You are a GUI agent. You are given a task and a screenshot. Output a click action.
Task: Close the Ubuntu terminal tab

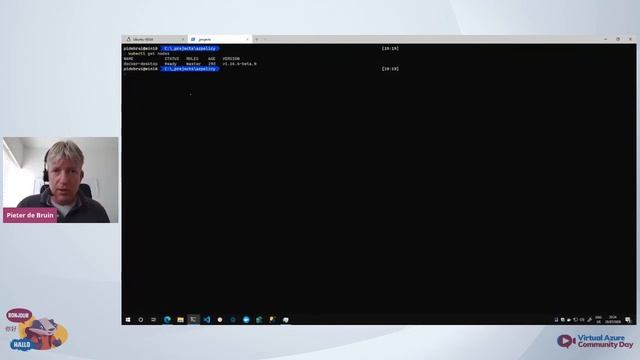[182, 39]
